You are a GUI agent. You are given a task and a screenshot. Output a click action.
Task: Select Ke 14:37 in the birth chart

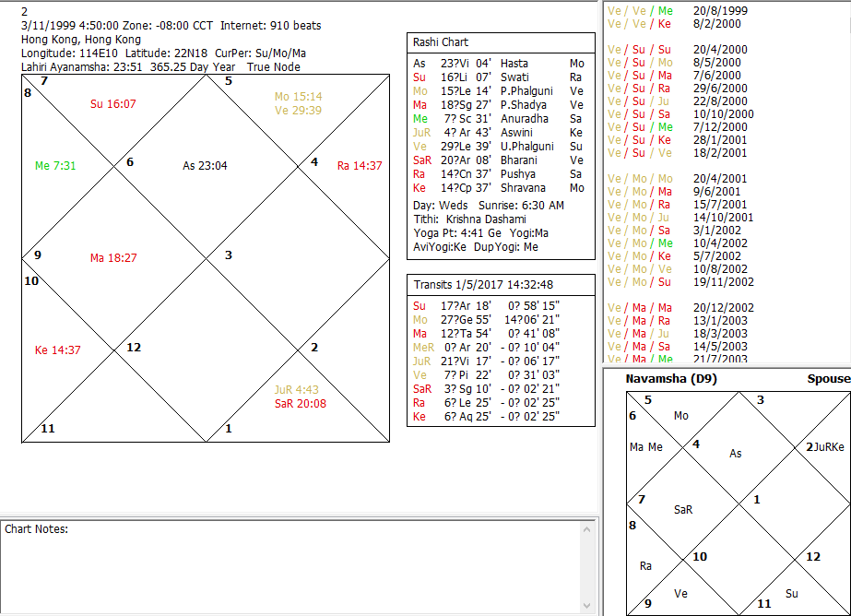57,350
